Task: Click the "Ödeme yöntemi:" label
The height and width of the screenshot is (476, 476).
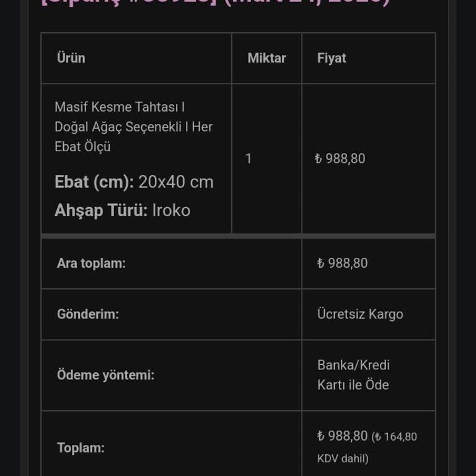Action: [x=105, y=375]
